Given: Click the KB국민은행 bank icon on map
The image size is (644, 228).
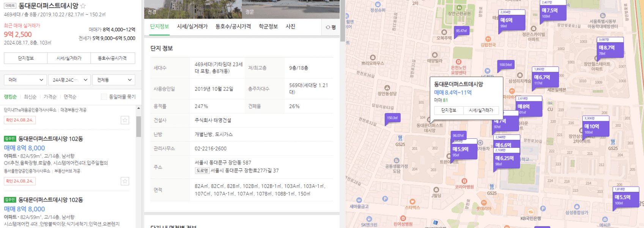Looking at the screenshot, I should click(x=531, y=212).
